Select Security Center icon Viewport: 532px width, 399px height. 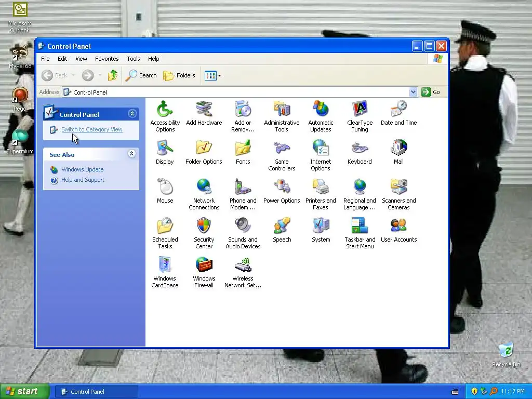(204, 233)
